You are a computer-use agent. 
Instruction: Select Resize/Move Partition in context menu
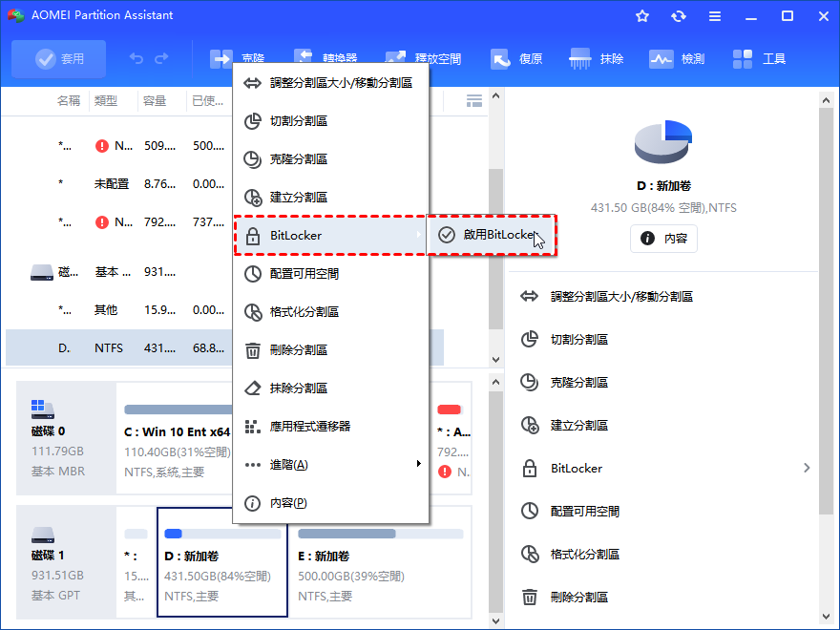330,83
